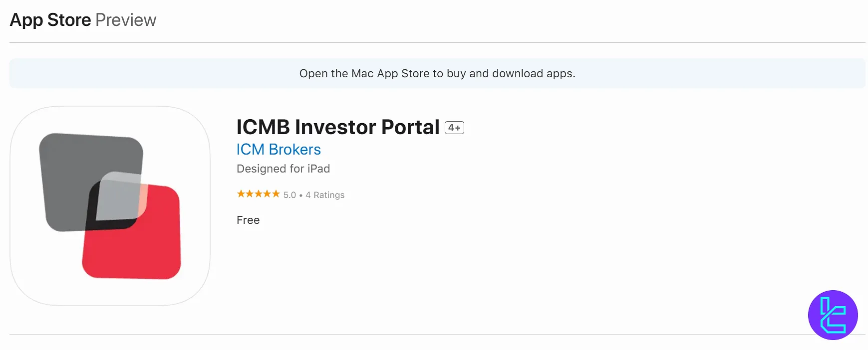Click the Preview heading text

click(x=126, y=20)
